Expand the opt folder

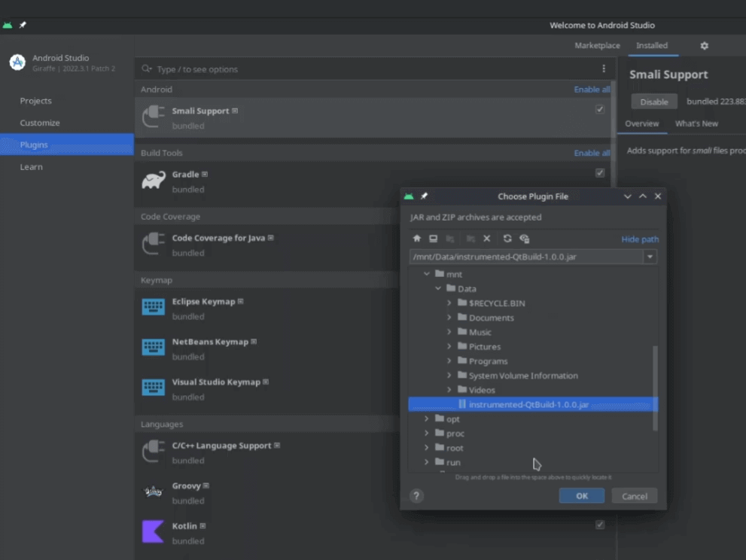[x=427, y=418]
